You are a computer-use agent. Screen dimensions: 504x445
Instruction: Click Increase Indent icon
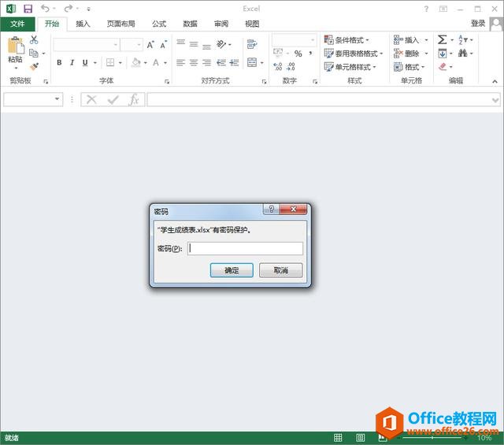pyautogui.click(x=234, y=62)
